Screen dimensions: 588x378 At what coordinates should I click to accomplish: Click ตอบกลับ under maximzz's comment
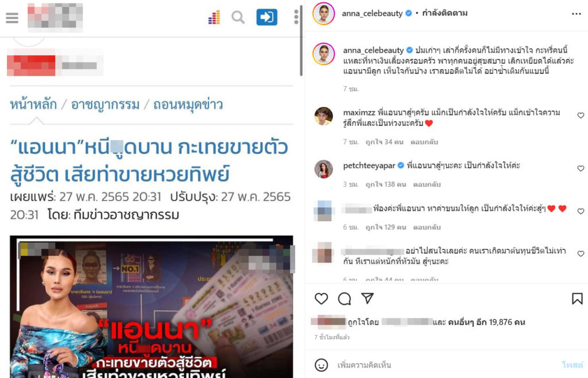click(x=424, y=142)
